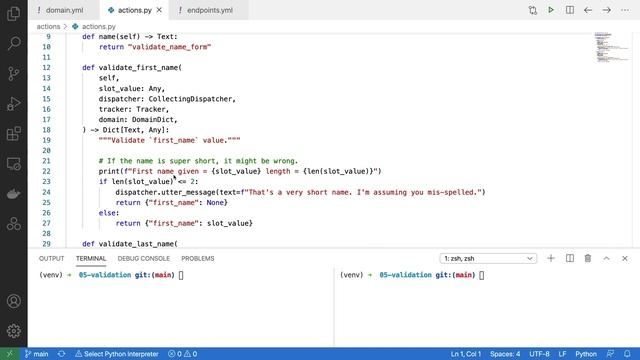
Task: Switch to the endpoints.yml tab
Action: (209, 10)
